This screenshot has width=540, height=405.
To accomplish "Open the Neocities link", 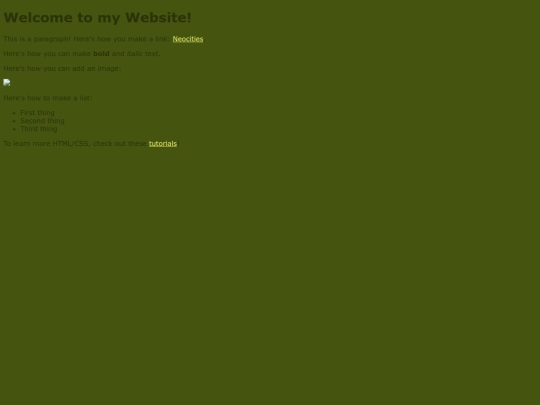I will tap(188, 39).
